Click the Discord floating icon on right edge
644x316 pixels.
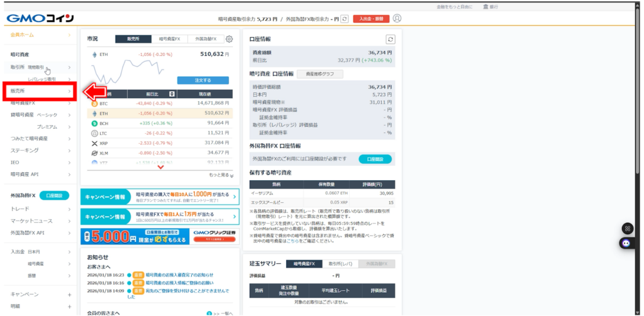pyautogui.click(x=626, y=242)
